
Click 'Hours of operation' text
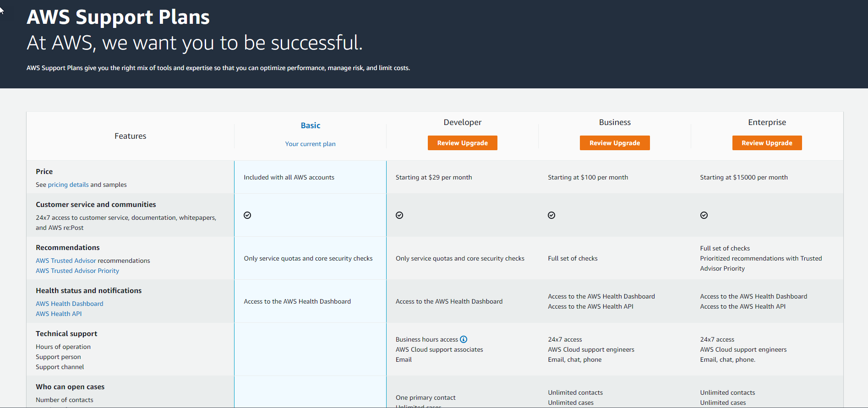[63, 347]
